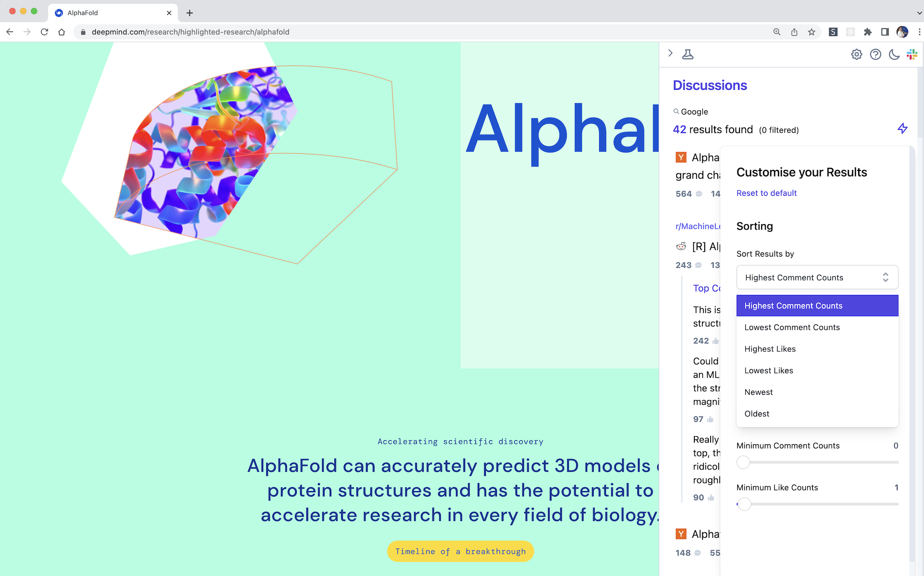The image size is (924, 576).
Task: Expand the Sort Results by dropdown
Action: [x=817, y=277]
